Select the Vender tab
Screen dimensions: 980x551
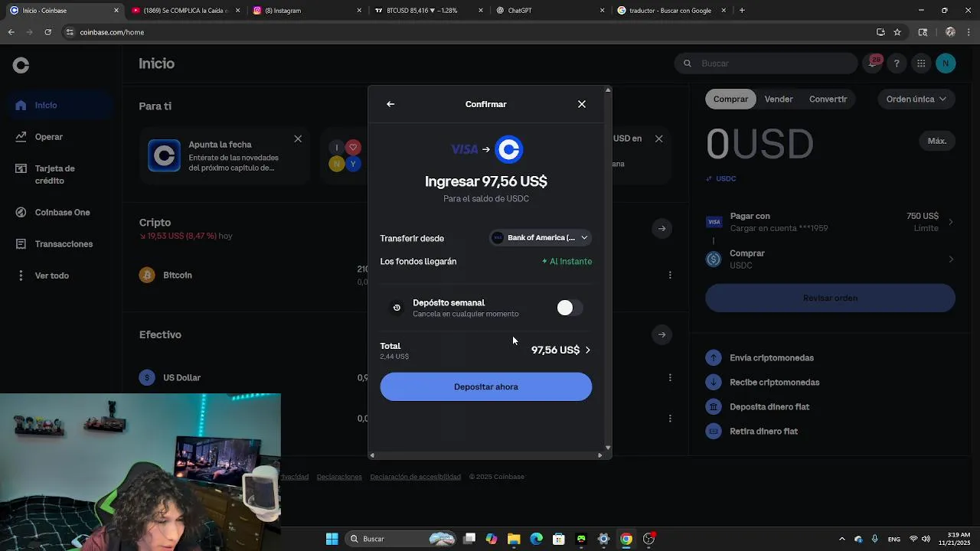click(779, 99)
